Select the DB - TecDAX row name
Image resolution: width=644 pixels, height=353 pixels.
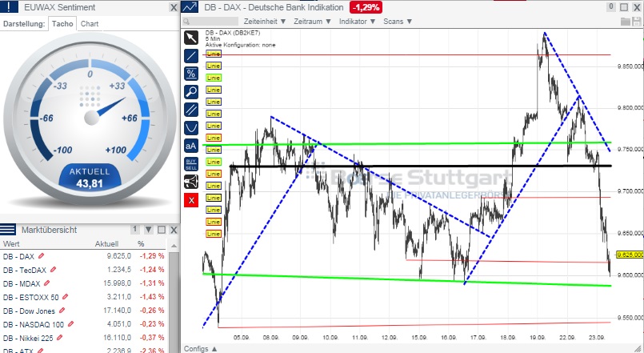25,270
